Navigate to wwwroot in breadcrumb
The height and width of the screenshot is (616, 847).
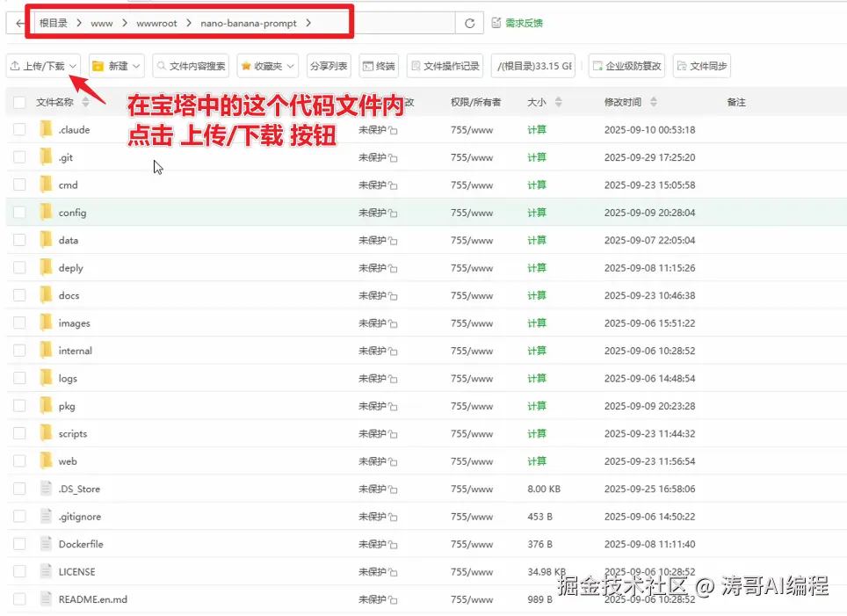(156, 23)
